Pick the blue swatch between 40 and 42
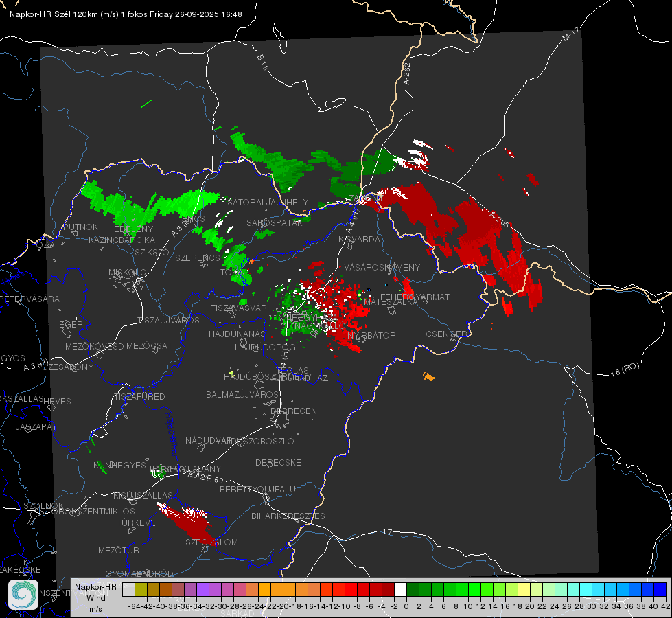 pos(660,589)
